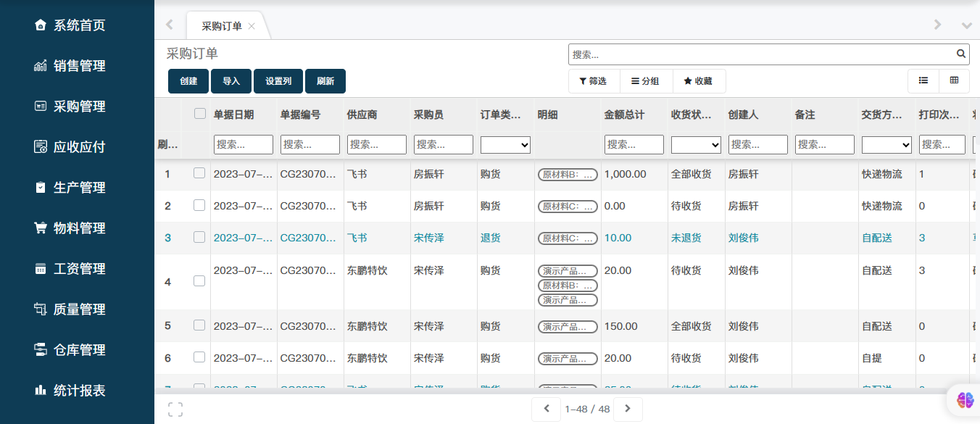Screen dimensions: 980x424
Task: Open the 订单类型 filter dropdown
Action: 505,145
